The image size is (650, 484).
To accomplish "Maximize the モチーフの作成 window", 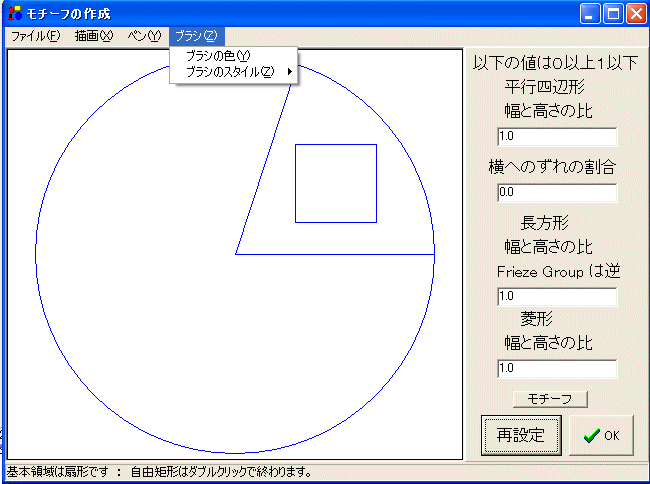I will pos(613,14).
